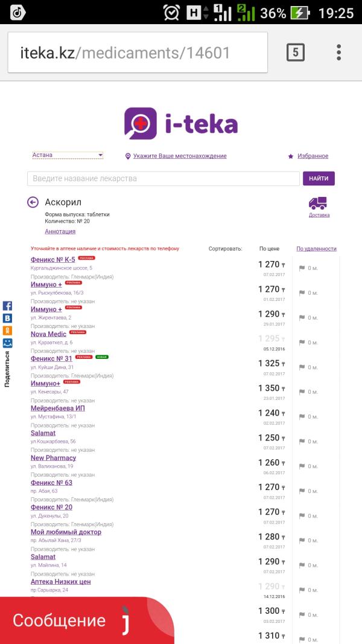The height and width of the screenshot is (644, 362).
Task: Open Избранное favorites link
Action: (x=313, y=156)
